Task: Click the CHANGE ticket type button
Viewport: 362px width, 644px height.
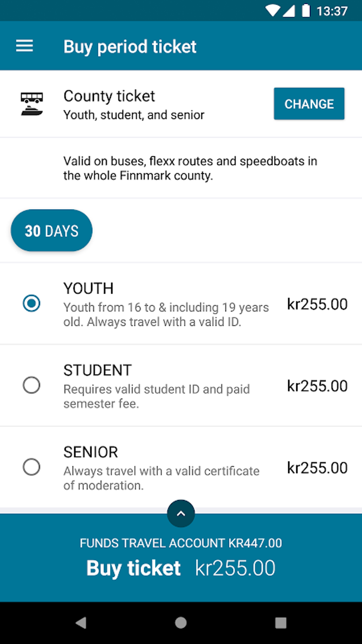Action: click(x=309, y=104)
